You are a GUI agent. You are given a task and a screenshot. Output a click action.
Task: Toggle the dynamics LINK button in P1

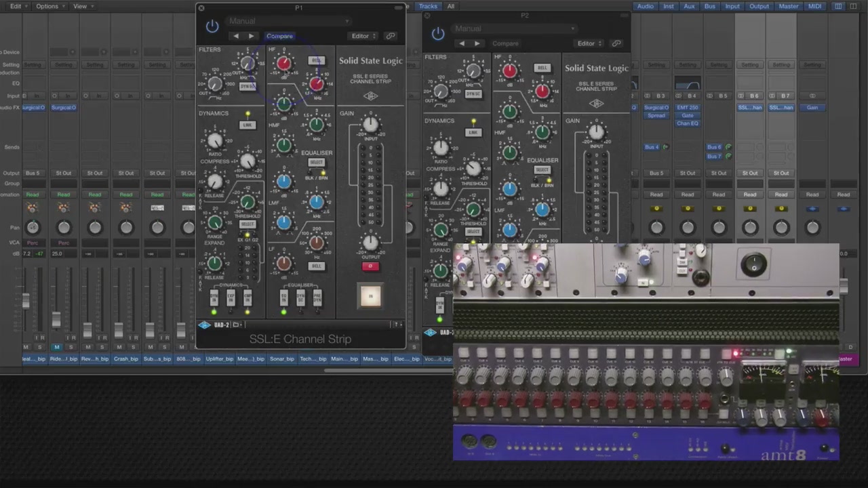(248, 125)
